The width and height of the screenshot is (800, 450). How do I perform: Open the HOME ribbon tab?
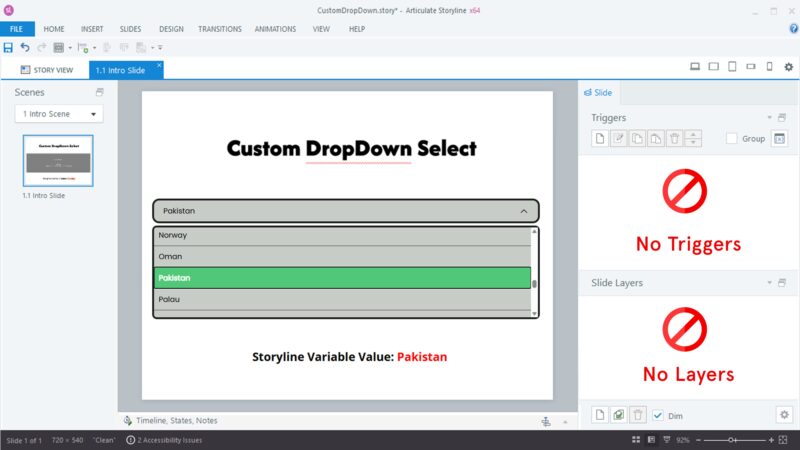pyautogui.click(x=54, y=29)
